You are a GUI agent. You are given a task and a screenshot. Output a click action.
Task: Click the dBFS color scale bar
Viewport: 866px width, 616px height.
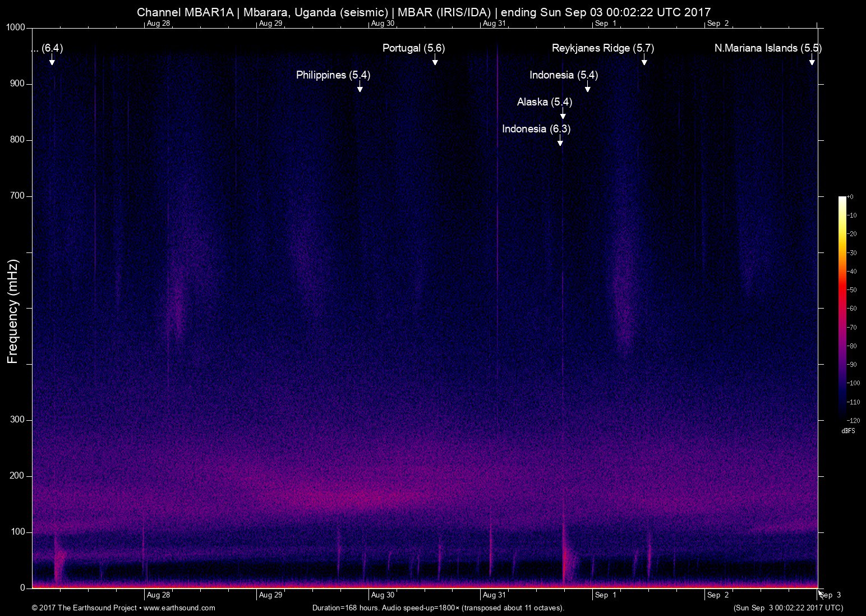842,307
